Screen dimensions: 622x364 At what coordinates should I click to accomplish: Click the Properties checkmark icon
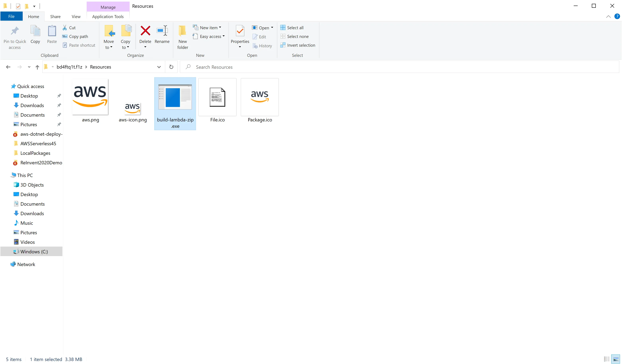click(240, 31)
